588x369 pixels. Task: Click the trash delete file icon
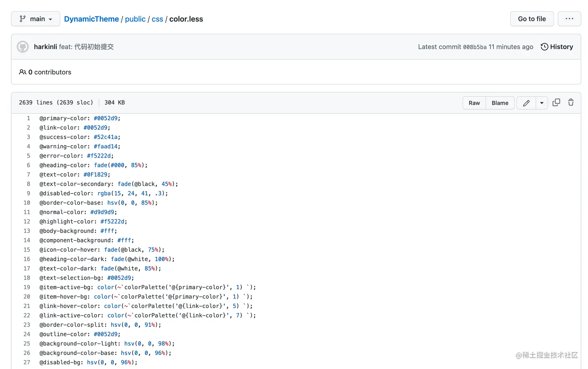tap(570, 103)
